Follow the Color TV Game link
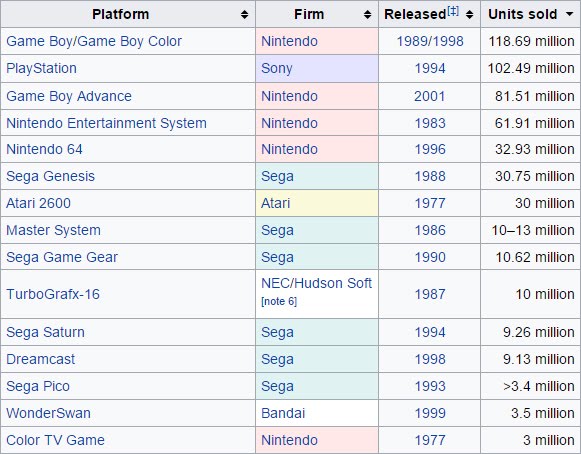 click(x=56, y=440)
